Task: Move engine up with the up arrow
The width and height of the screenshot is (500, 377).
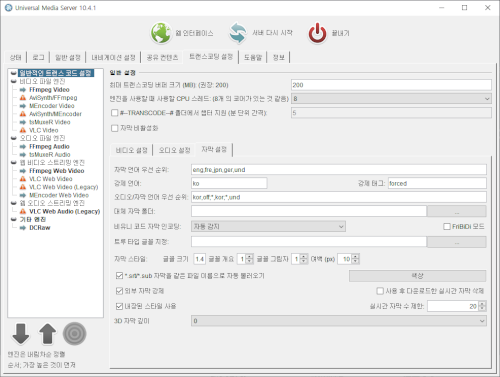Action: pos(47,334)
